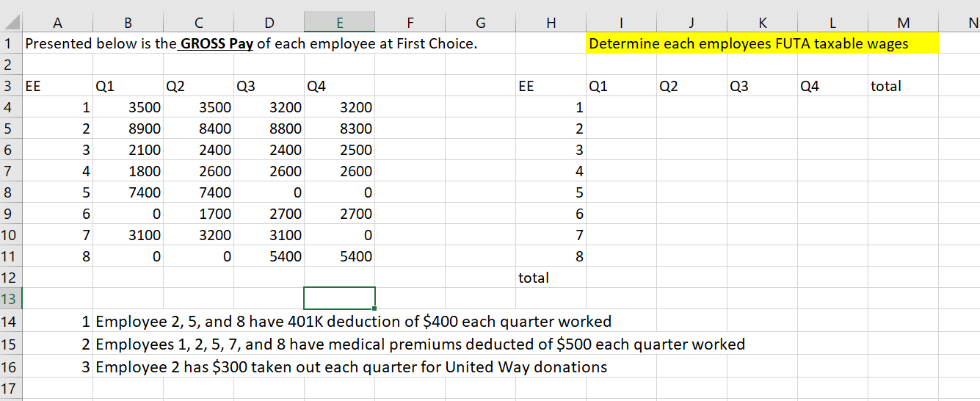
Task: Select column E header
Action: tap(339, 22)
